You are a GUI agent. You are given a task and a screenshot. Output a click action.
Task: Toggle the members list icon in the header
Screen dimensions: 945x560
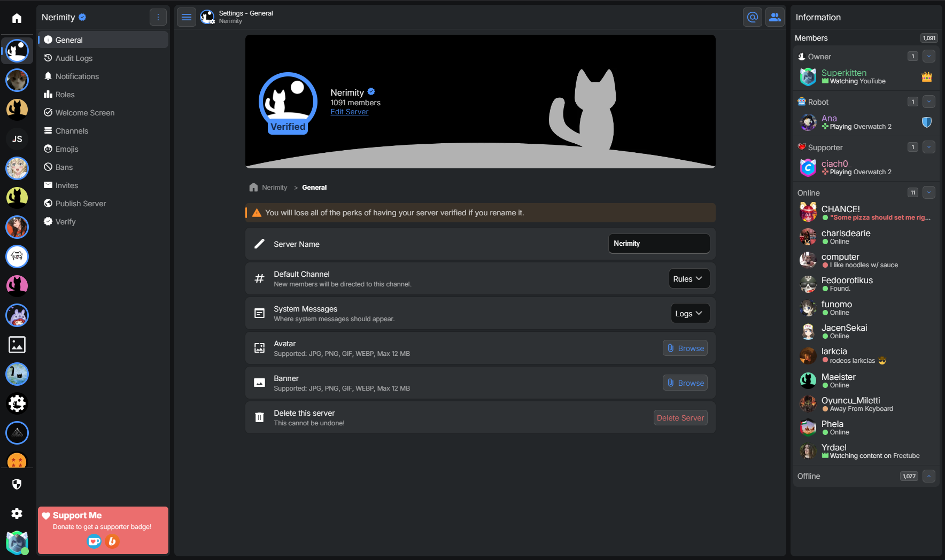pyautogui.click(x=774, y=17)
